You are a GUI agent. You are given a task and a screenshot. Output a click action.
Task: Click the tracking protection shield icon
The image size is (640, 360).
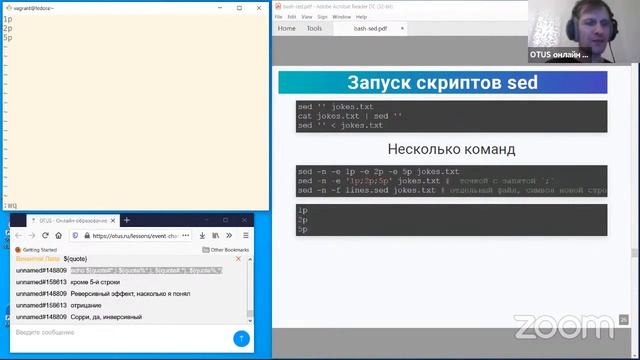tap(75, 236)
